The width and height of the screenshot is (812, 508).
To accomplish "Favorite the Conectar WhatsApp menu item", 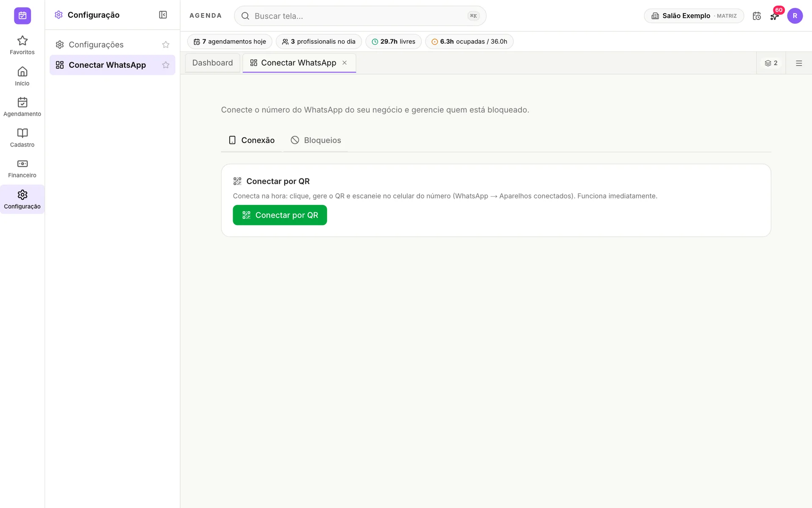I will click(x=166, y=65).
